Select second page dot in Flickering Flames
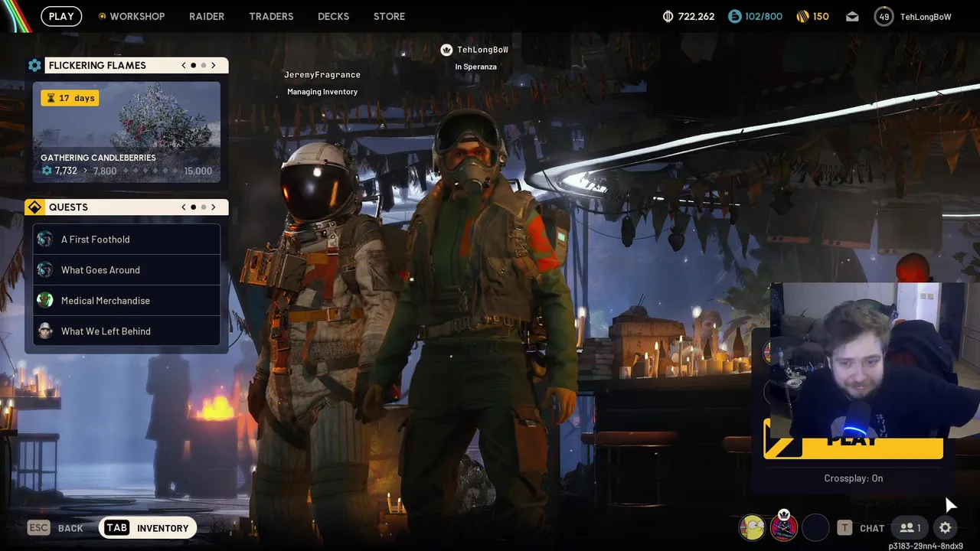Image resolution: width=980 pixels, height=551 pixels. tap(204, 65)
